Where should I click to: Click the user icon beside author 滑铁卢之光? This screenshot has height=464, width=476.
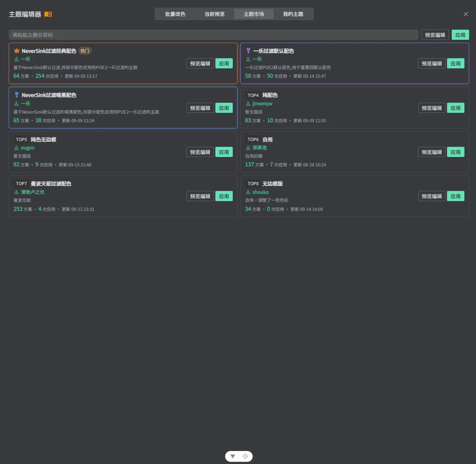click(x=16, y=192)
